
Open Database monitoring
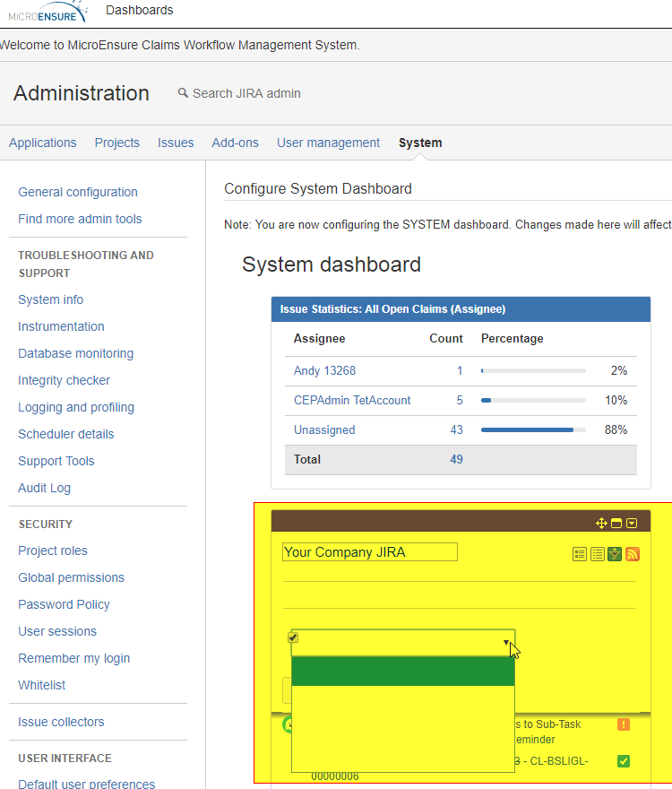point(76,354)
